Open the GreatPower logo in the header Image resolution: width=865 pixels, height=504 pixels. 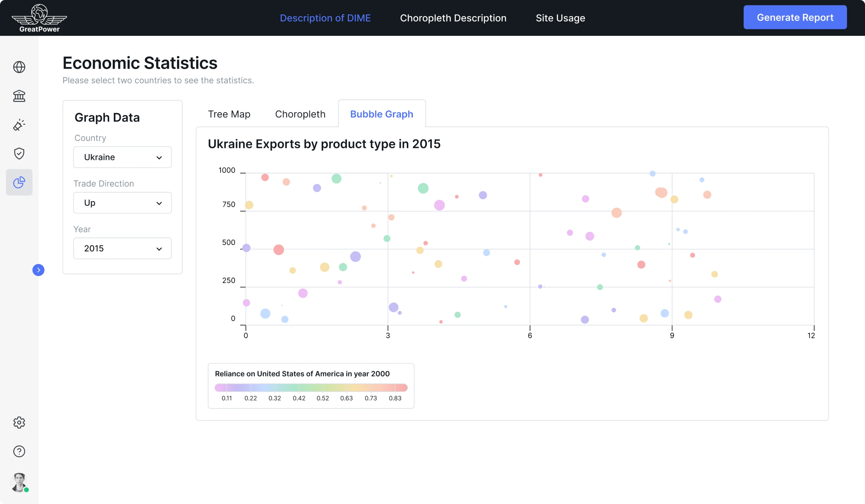[39, 18]
